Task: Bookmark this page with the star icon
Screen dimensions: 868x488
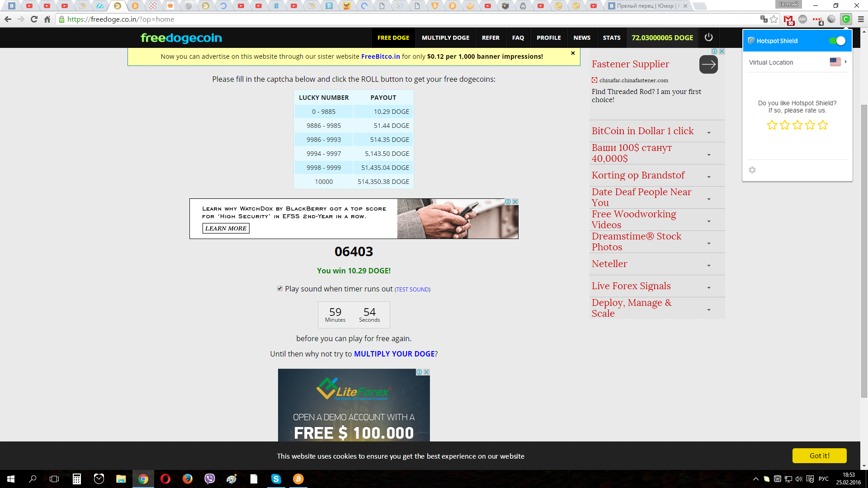Action: pyautogui.click(x=774, y=19)
